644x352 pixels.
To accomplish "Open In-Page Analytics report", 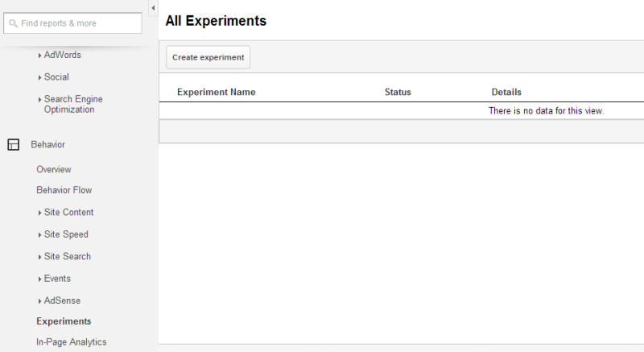I will (x=72, y=342).
